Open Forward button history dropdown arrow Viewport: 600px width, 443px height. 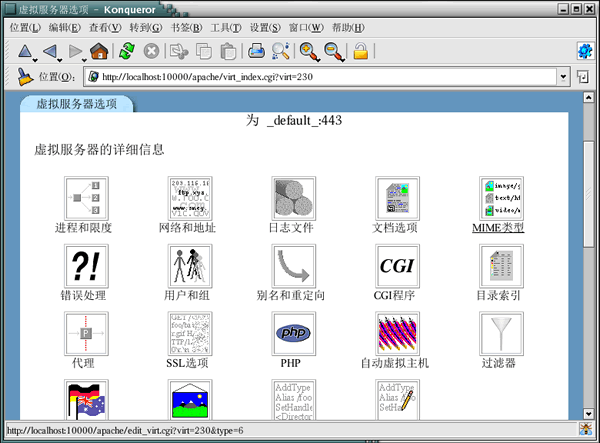[x=84, y=60]
